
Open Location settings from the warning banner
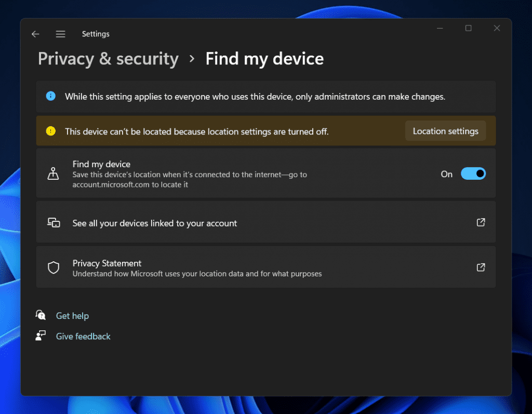coord(445,131)
